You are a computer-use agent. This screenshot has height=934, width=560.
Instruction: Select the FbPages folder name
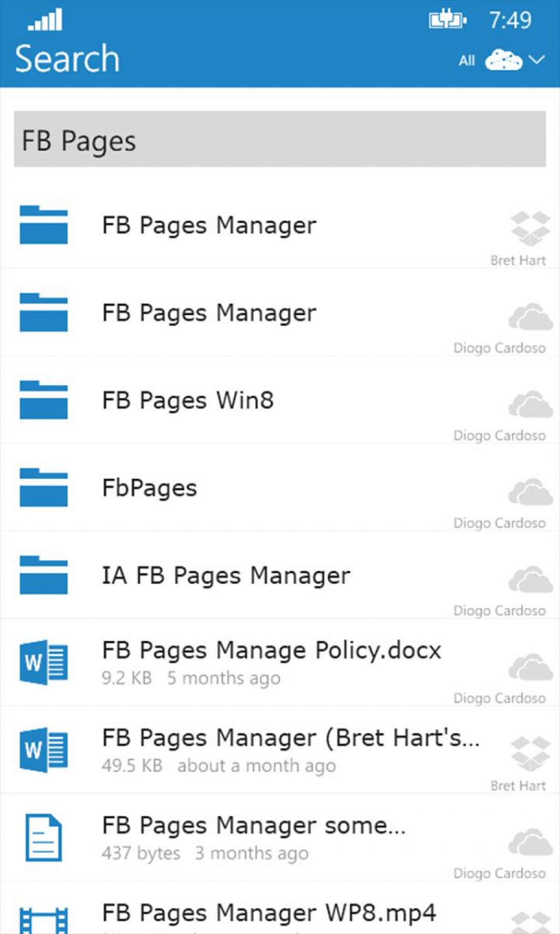149,488
